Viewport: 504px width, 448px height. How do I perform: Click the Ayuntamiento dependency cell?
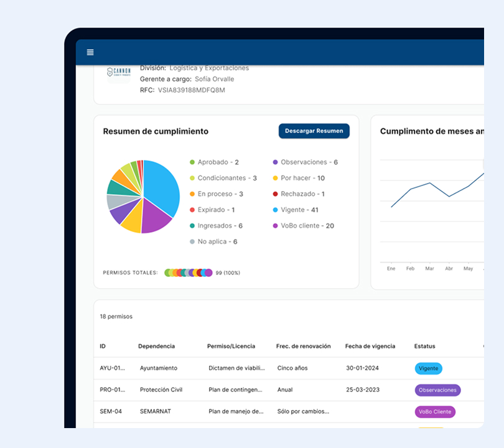(x=159, y=368)
